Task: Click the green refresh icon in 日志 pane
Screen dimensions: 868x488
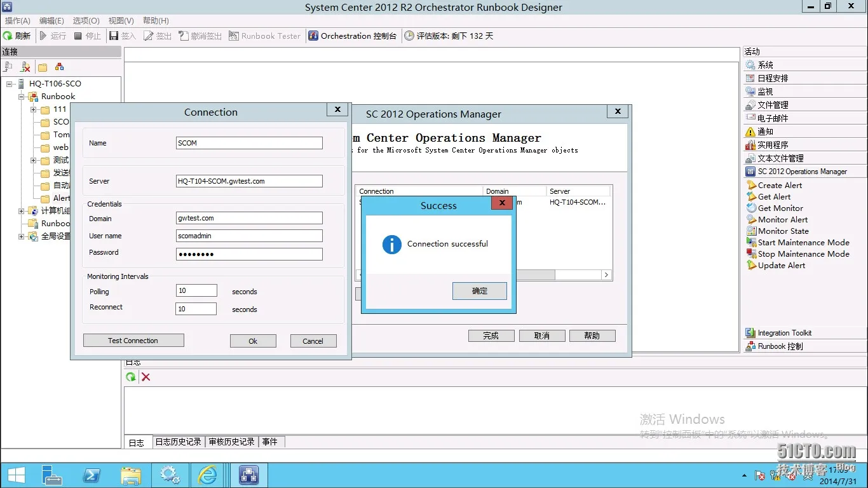Action: point(131,377)
